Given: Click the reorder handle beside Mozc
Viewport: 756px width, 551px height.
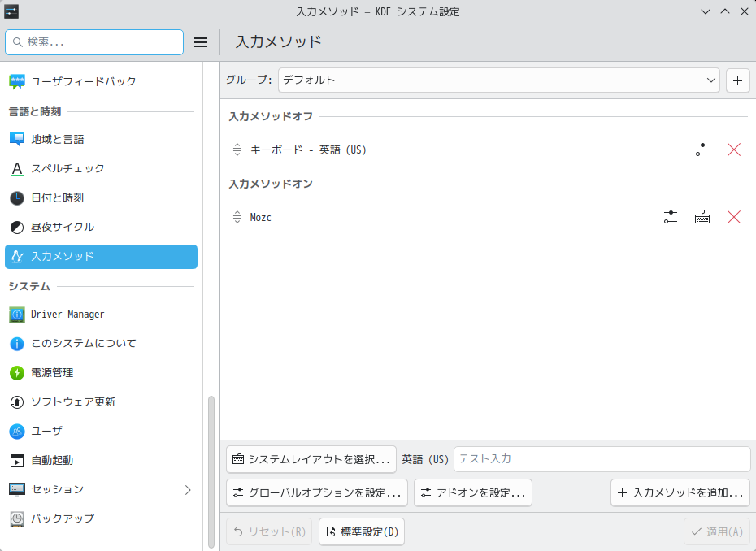Looking at the screenshot, I should pos(237,218).
